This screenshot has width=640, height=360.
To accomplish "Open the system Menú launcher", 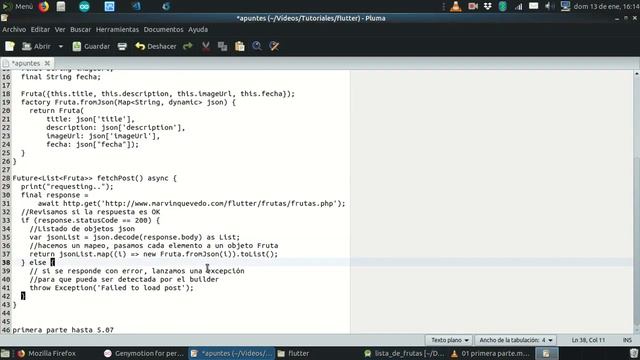I will click(18, 7).
